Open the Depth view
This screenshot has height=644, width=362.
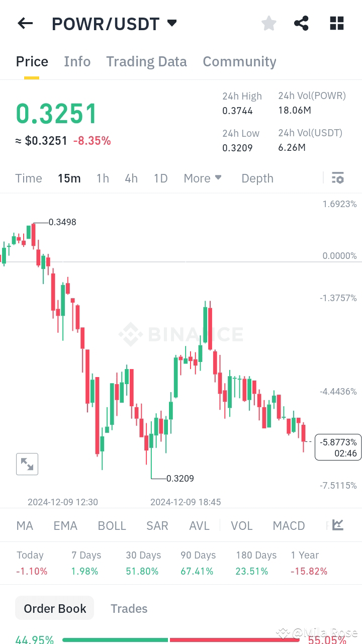tap(257, 178)
